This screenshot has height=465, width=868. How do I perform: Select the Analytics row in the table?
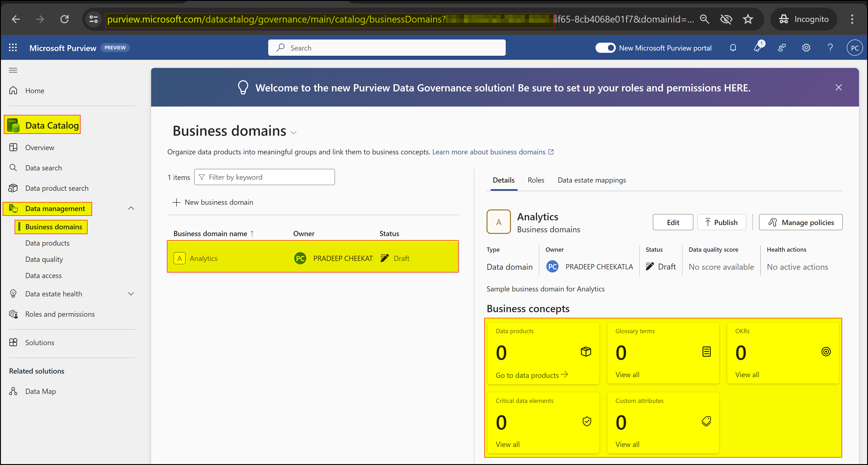pos(313,256)
